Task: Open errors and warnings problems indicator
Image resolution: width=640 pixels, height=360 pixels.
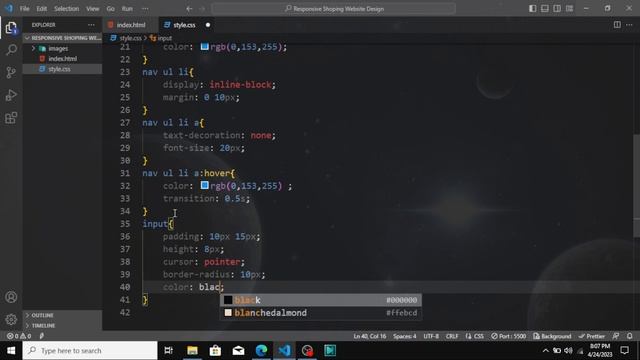Action: click(19, 336)
